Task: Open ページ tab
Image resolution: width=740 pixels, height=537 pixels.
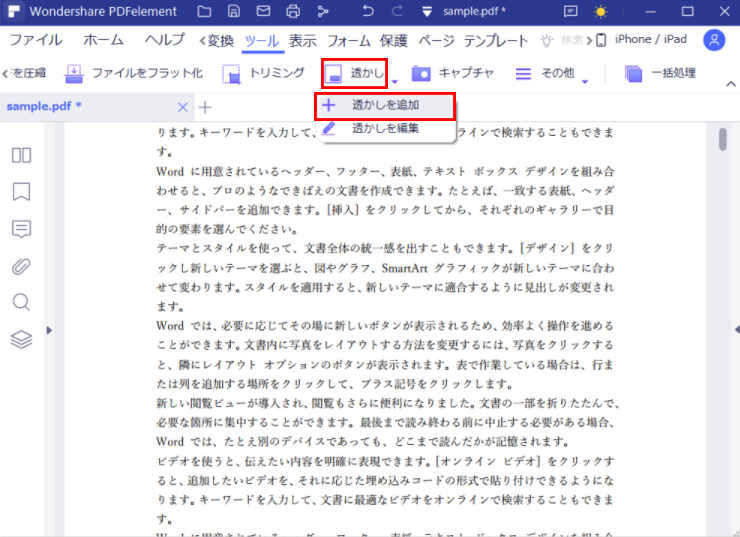Action: 437,41
